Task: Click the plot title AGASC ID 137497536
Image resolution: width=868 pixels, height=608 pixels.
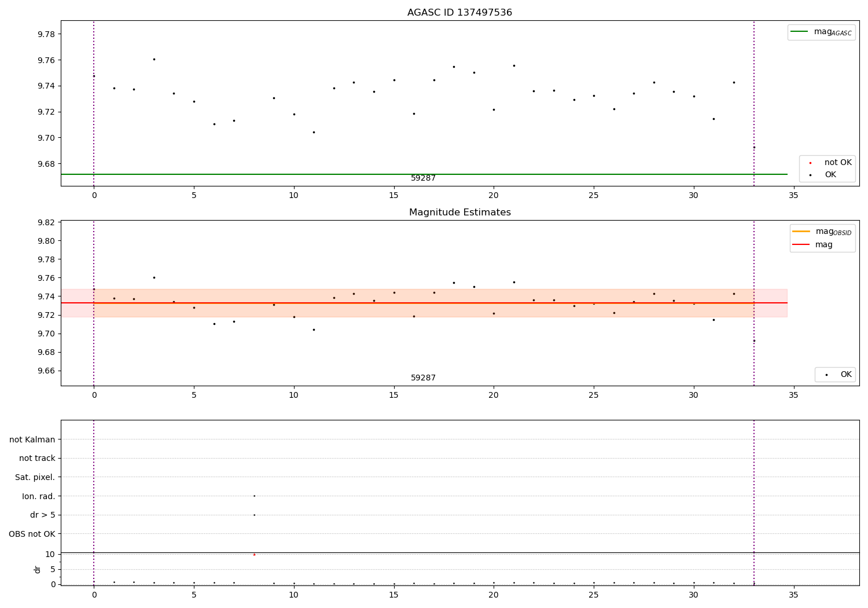Action: (459, 12)
